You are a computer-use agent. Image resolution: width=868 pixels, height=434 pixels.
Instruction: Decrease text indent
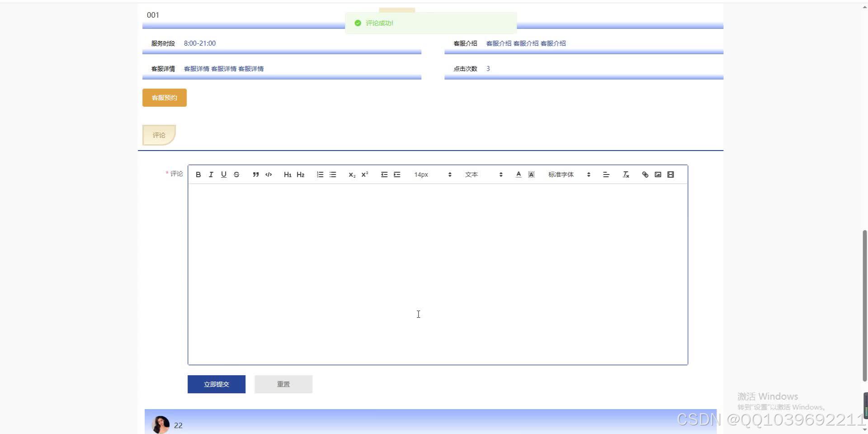click(384, 175)
